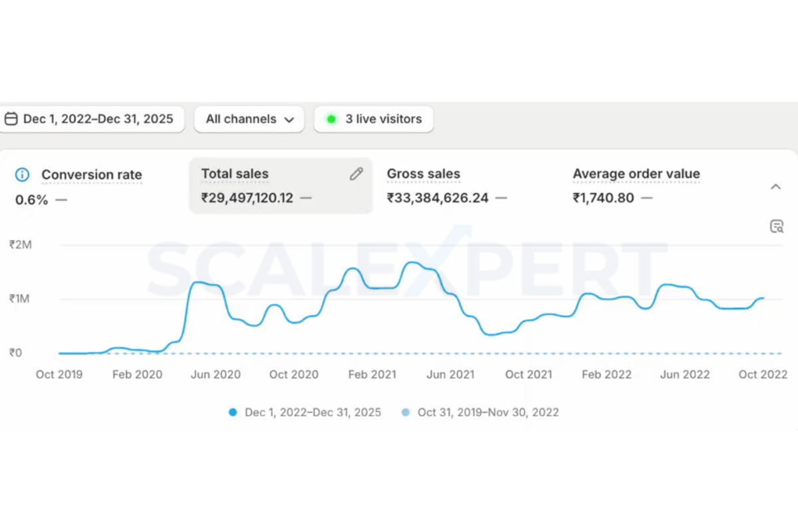
Task: Select the Total sales metric card
Action: tap(281, 186)
